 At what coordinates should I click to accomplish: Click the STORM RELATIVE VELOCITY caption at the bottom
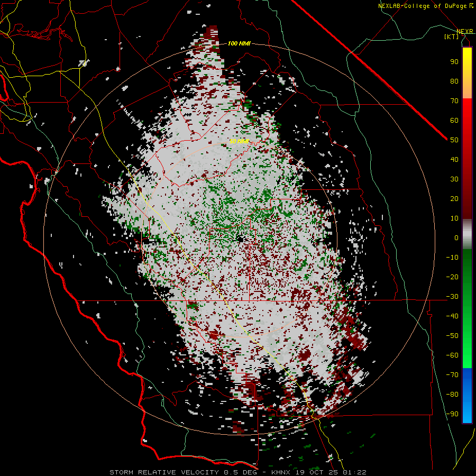pyautogui.click(x=237, y=472)
